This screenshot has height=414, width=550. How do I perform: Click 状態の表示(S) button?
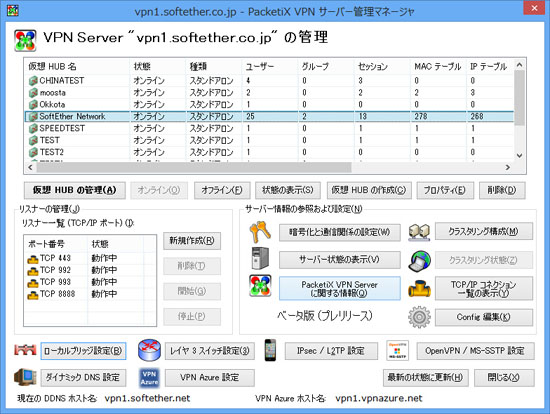(x=288, y=190)
